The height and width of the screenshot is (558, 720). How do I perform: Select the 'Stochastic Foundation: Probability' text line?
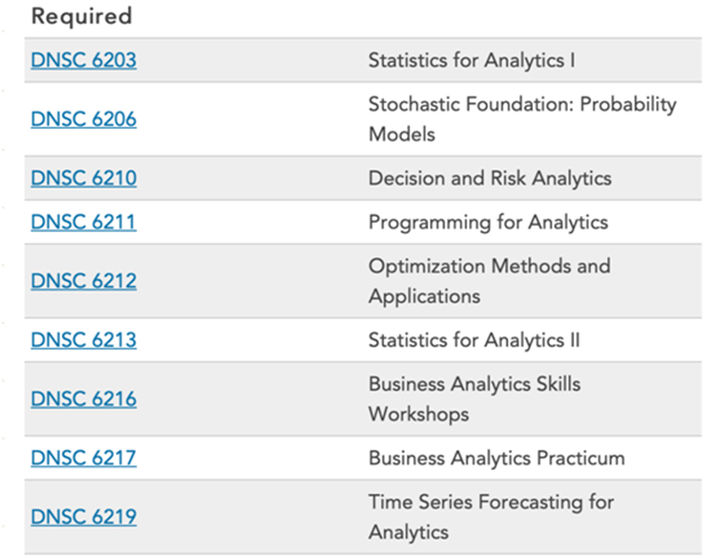(522, 104)
